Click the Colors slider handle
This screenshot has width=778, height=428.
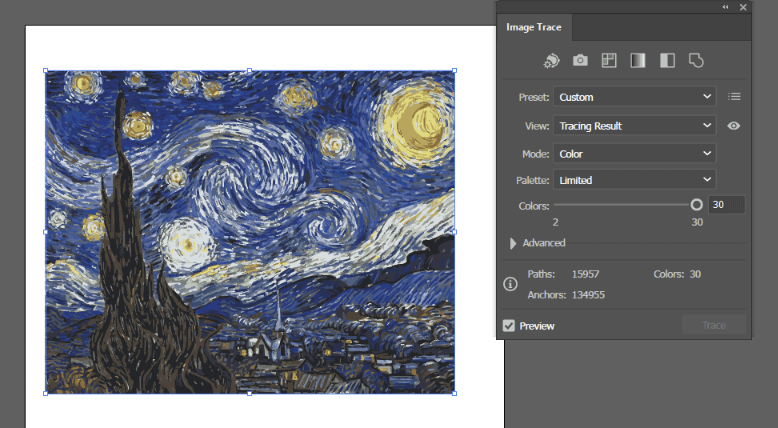coord(697,205)
